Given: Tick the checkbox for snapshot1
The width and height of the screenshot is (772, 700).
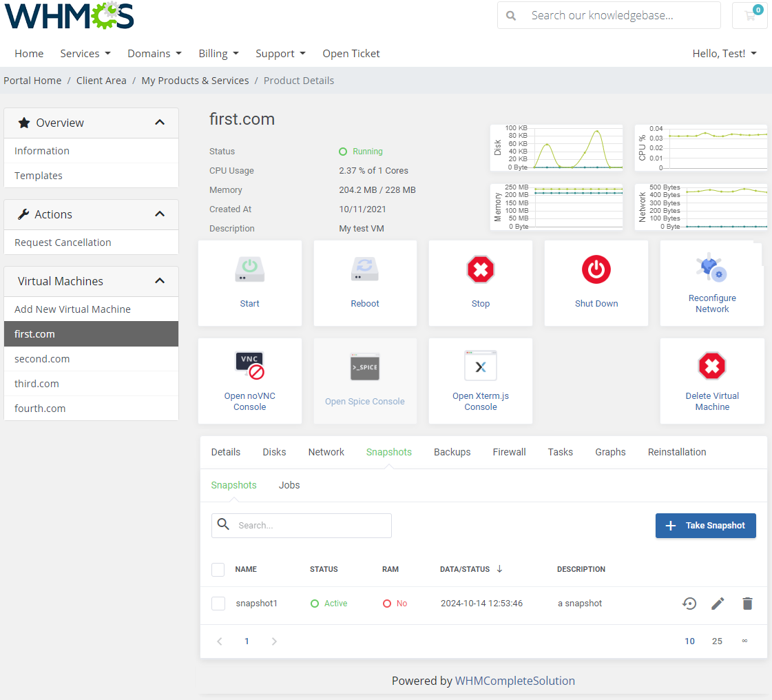Looking at the screenshot, I should point(218,604).
